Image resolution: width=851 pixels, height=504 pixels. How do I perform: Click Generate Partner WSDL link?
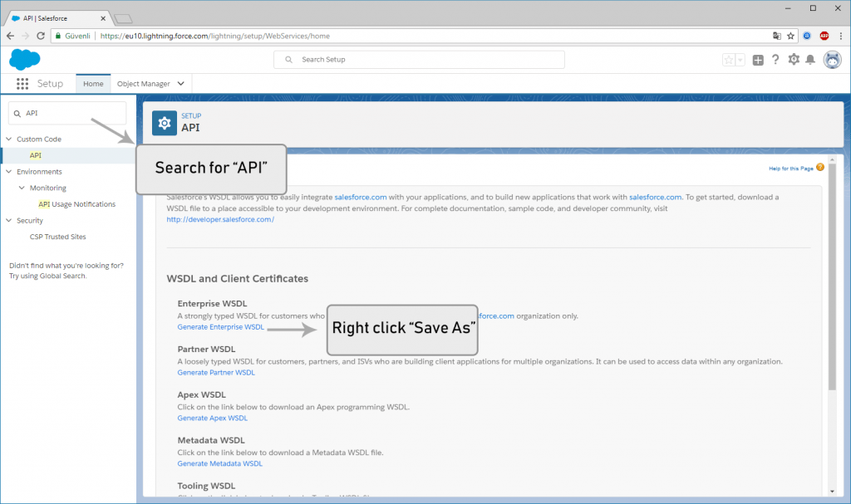(x=216, y=373)
